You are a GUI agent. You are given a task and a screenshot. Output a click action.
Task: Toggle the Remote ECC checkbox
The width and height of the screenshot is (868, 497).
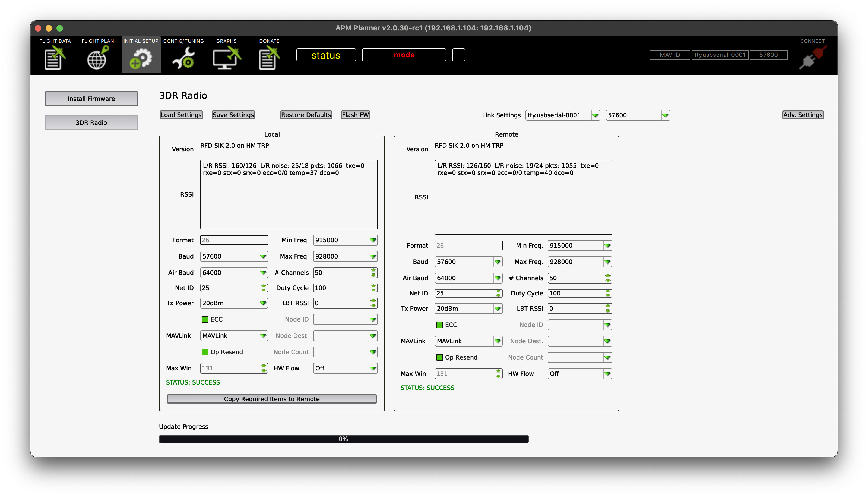click(x=440, y=325)
